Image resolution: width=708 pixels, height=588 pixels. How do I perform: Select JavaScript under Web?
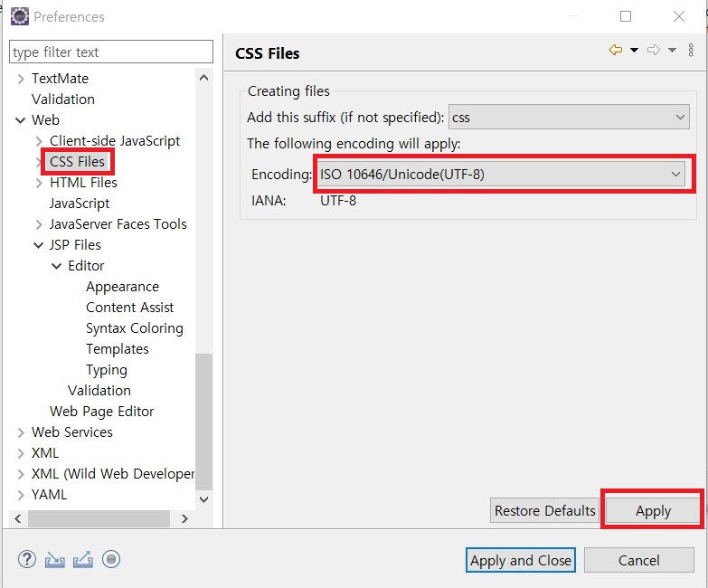click(x=80, y=204)
